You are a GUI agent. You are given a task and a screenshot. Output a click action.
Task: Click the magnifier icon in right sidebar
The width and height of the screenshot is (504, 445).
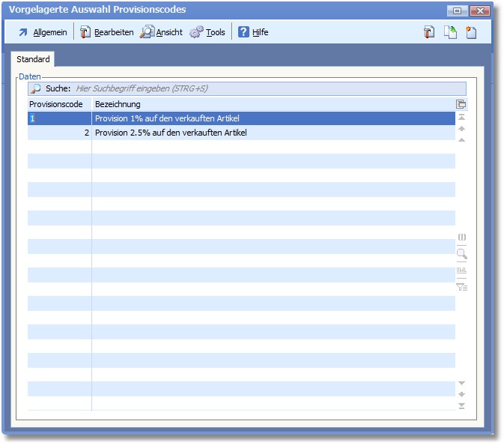click(462, 254)
